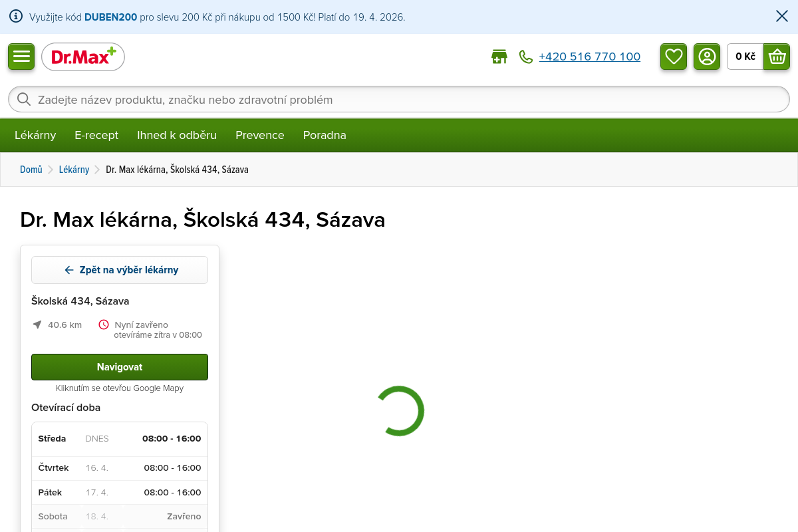Open the user account icon
Screen dimensions: 798x532
[707, 57]
